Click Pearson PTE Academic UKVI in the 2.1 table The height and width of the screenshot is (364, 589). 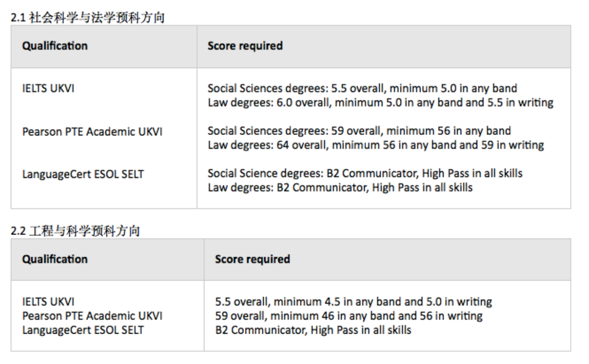click(x=92, y=132)
